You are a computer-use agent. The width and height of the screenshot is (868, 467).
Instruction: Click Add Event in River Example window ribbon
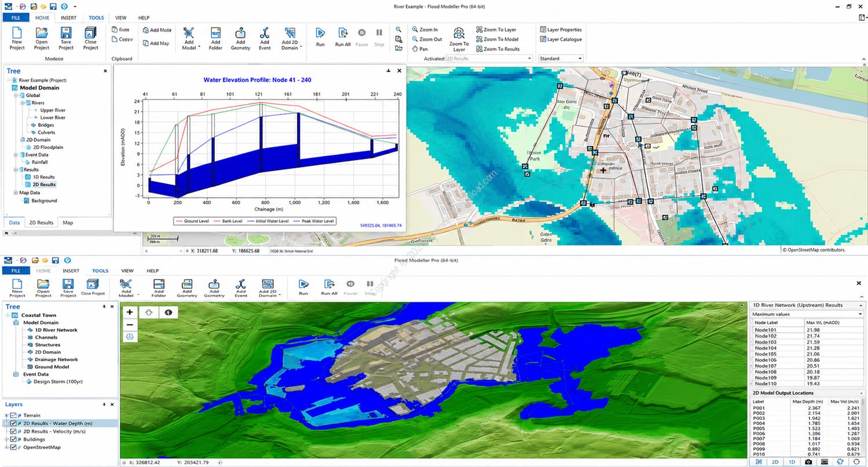(x=264, y=39)
